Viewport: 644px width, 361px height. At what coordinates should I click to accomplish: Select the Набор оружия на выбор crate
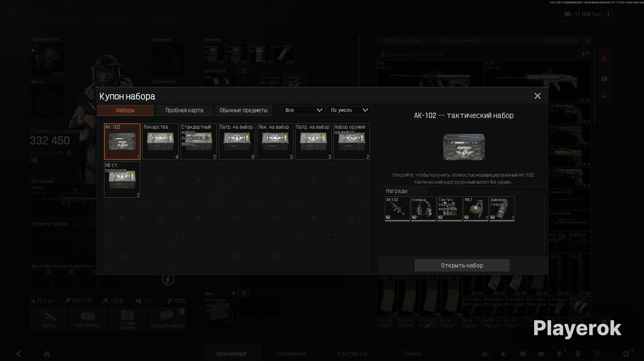(x=352, y=142)
